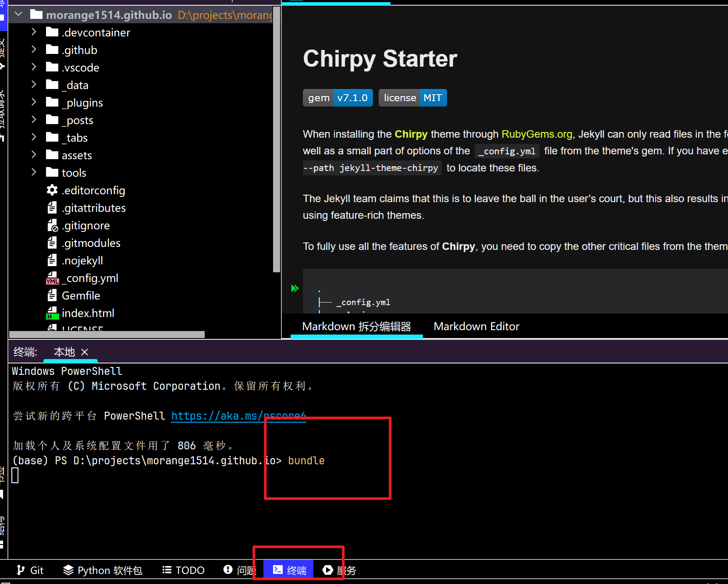Viewport: 728px width, 584px height.
Task: Select the .gitmodules file name
Action: 91,243
